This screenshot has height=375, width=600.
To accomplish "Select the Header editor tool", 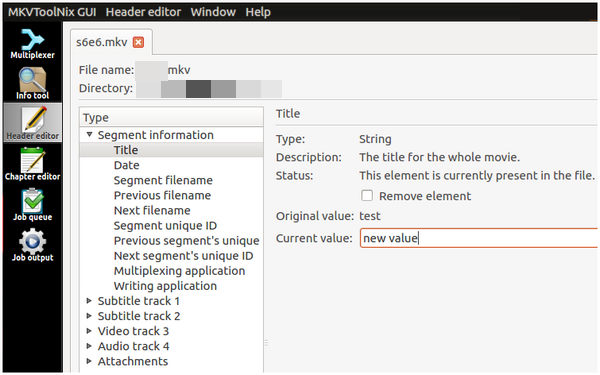I will point(33,122).
